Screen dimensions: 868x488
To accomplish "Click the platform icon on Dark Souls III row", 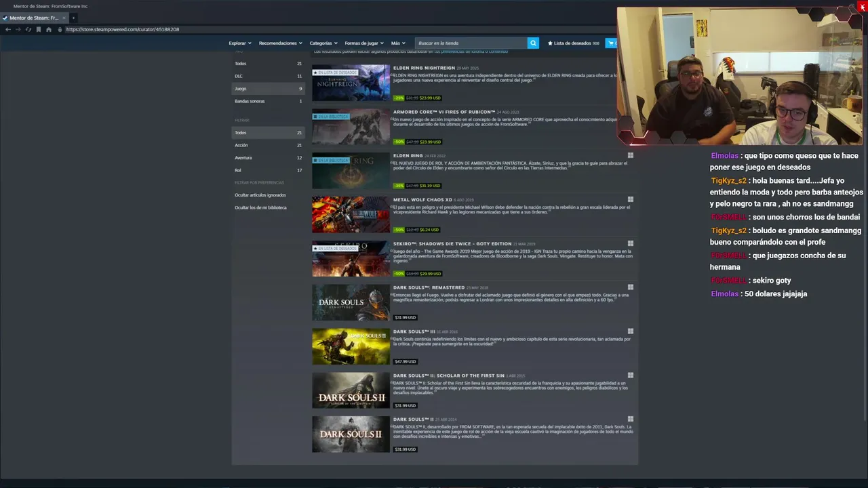I will (x=630, y=331).
